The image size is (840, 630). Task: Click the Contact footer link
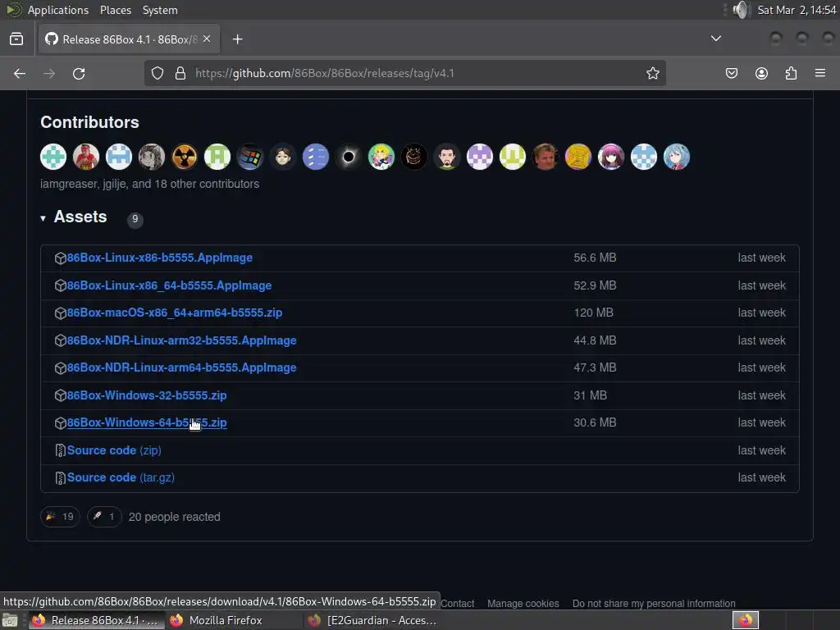tap(458, 604)
